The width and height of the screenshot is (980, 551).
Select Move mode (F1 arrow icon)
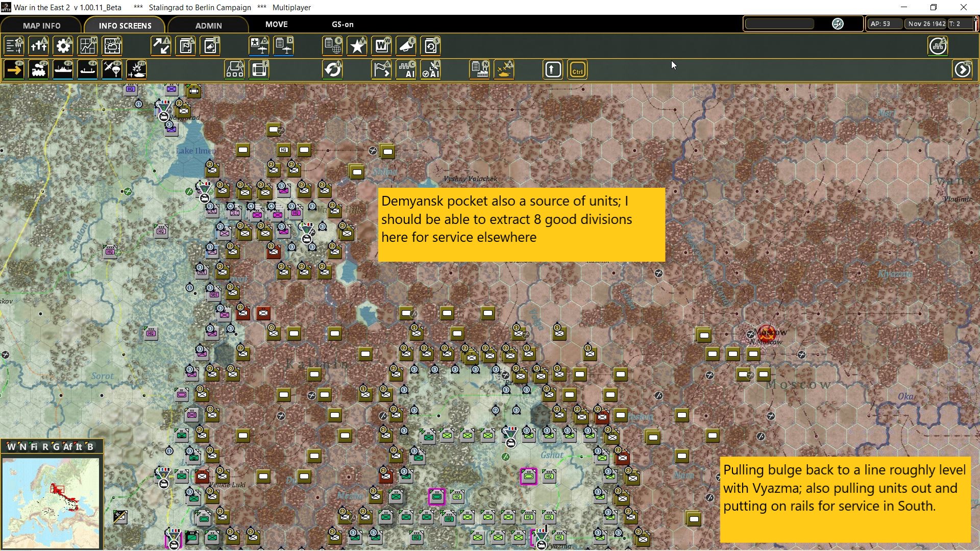[x=14, y=70]
